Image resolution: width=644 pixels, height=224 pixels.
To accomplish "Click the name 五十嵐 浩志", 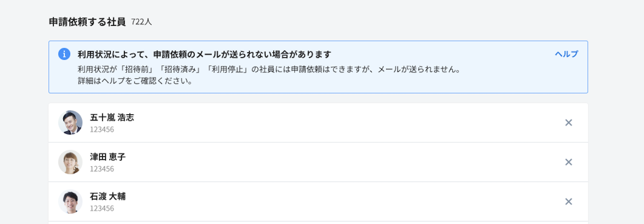I will coord(112,117).
